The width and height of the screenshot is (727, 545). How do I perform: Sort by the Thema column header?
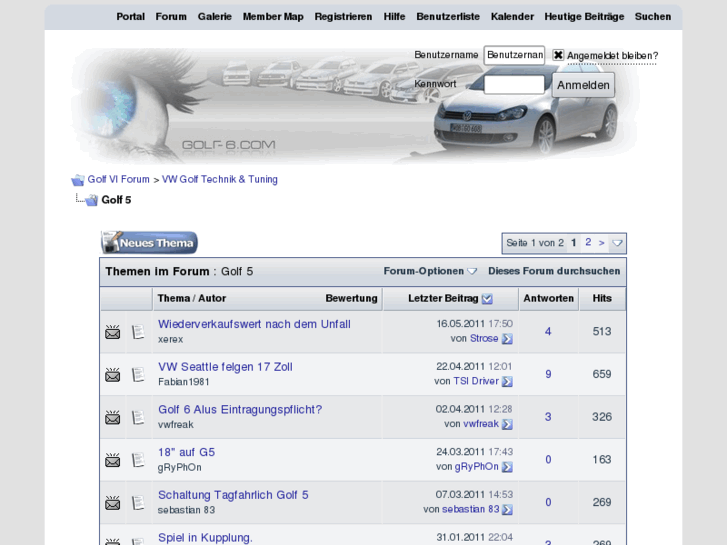[174, 298]
